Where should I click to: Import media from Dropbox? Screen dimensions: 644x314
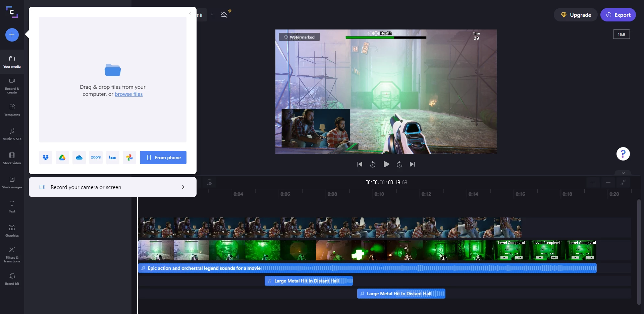46,158
